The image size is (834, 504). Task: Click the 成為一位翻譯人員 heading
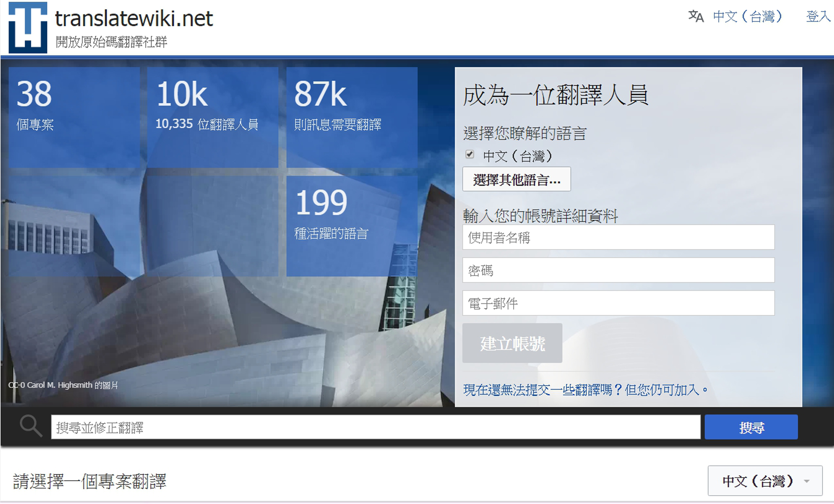[x=555, y=95]
